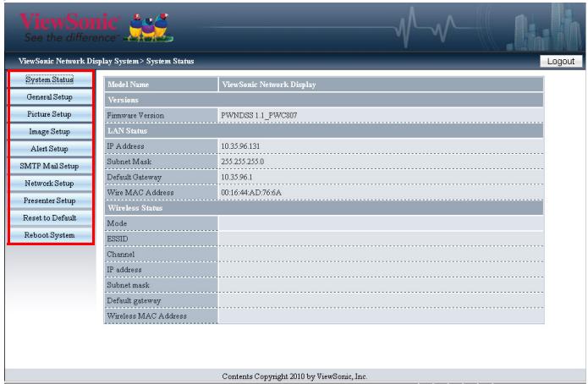Navigate to Network Setup
This screenshot has width=588, height=384.
[50, 183]
